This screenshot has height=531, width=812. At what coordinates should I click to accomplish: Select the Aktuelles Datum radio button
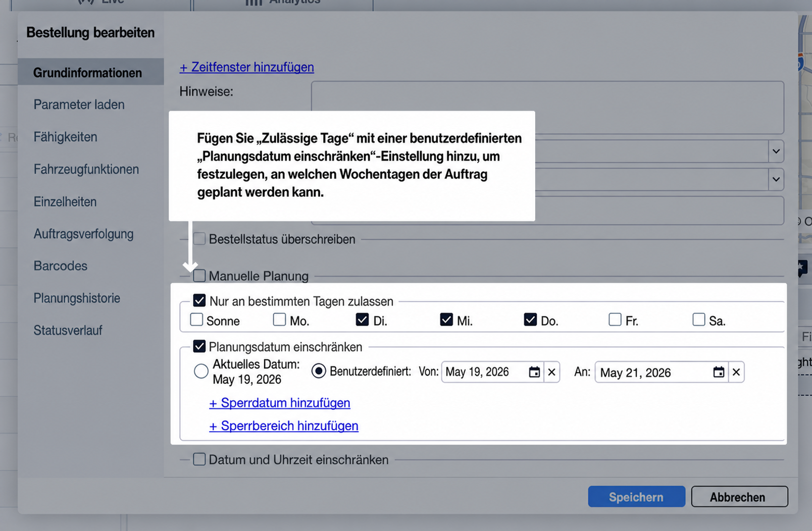201,371
